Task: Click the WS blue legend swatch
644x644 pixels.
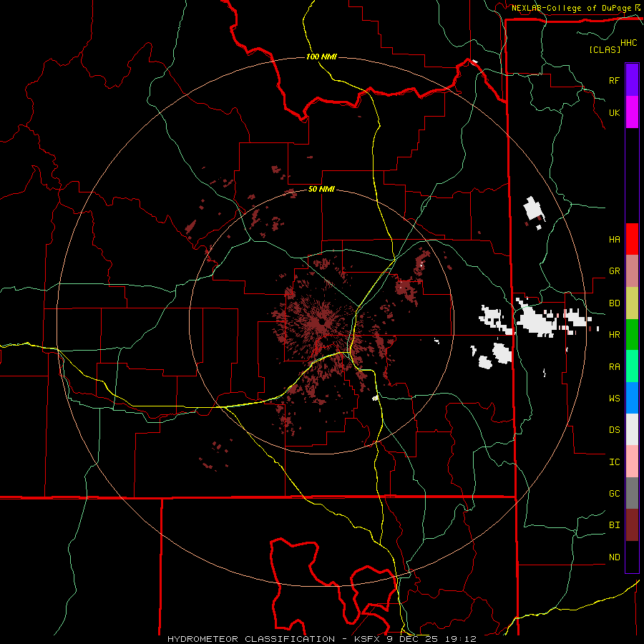Action: 632,398
